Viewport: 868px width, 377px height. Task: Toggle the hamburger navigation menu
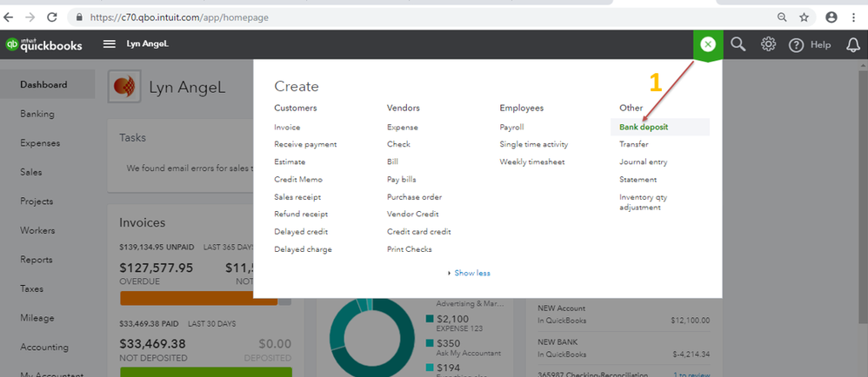(x=110, y=44)
